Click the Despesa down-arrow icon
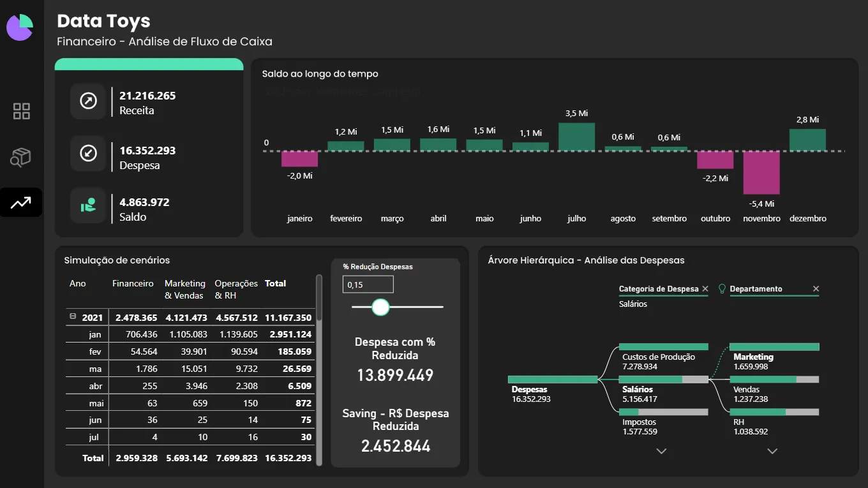Screen dimensions: 868x488 click(x=88, y=153)
